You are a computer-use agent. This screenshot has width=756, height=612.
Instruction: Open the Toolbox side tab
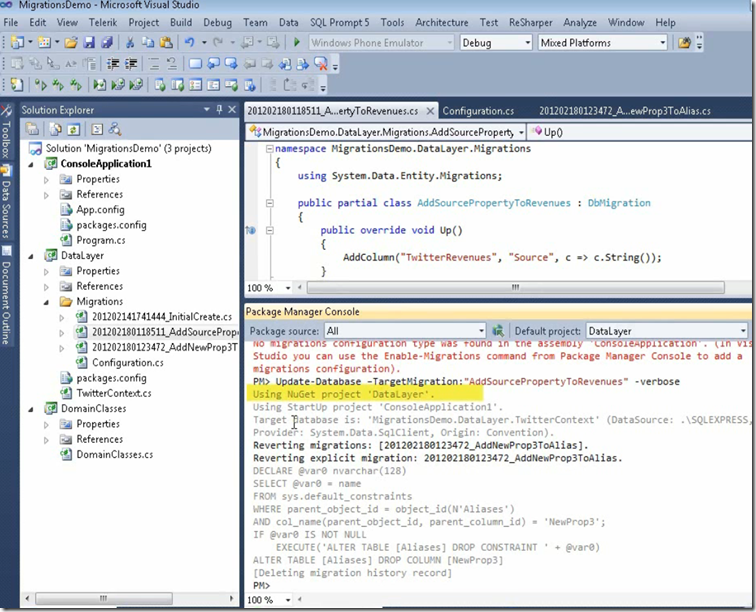(x=6, y=134)
